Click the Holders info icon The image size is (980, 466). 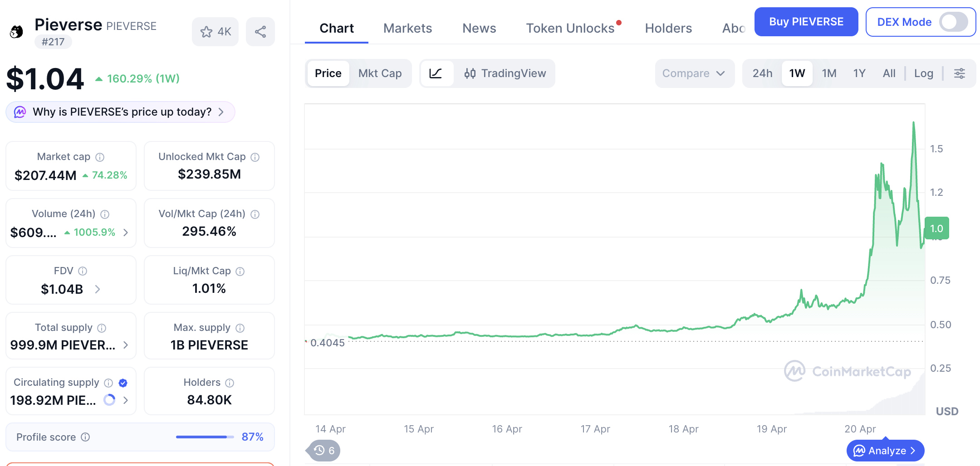click(x=230, y=383)
